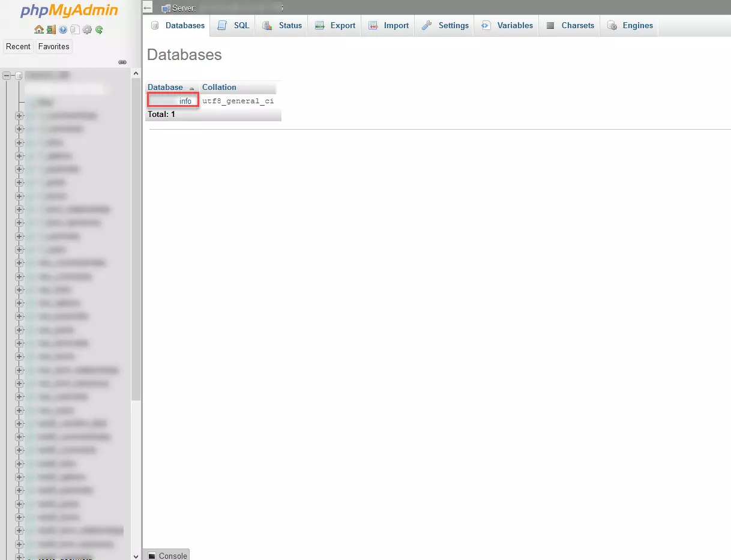
Task: Open the Favorites tables list
Action: point(53,46)
